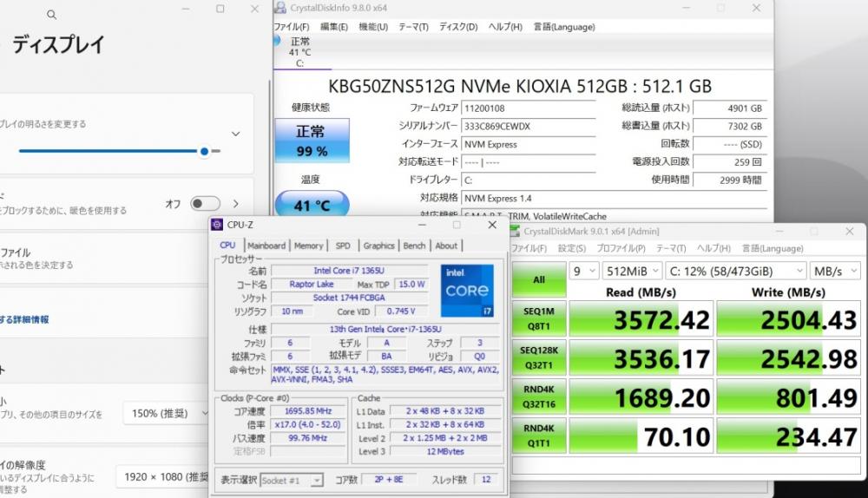Switch to the CPU tab in CPU-Z

coord(227,246)
